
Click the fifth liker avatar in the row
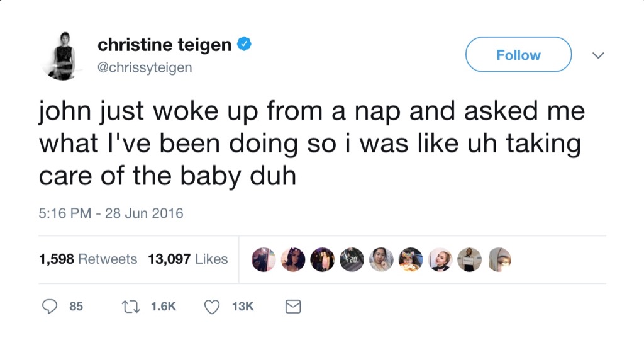pyautogui.click(x=381, y=259)
